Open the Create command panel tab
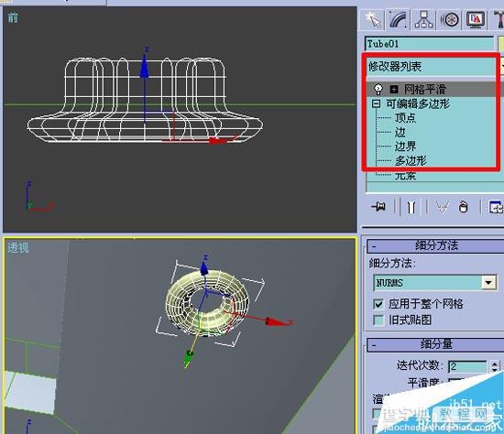Screen dimensions: 504x434 pyautogui.click(x=372, y=19)
